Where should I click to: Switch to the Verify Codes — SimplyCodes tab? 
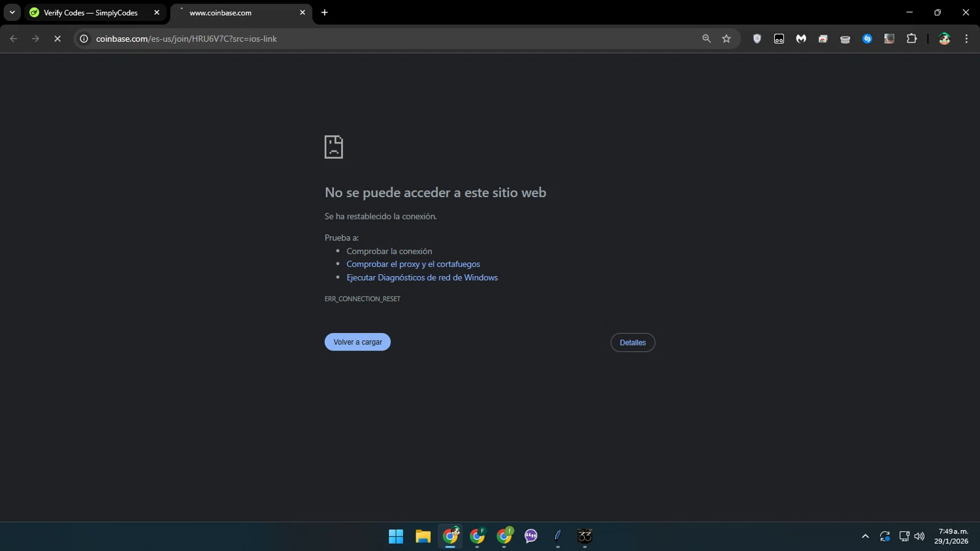[95, 12]
